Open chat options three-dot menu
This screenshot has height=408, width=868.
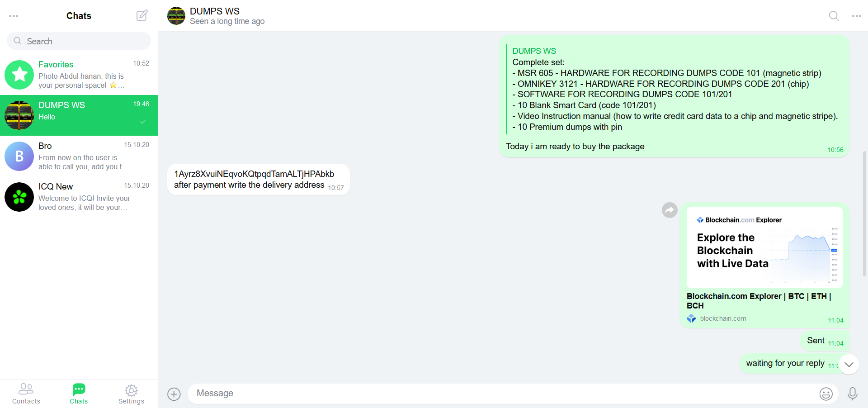pos(856,16)
